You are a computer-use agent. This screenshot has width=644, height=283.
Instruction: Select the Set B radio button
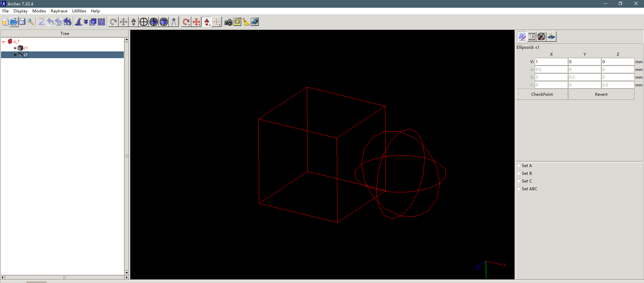pyautogui.click(x=519, y=173)
